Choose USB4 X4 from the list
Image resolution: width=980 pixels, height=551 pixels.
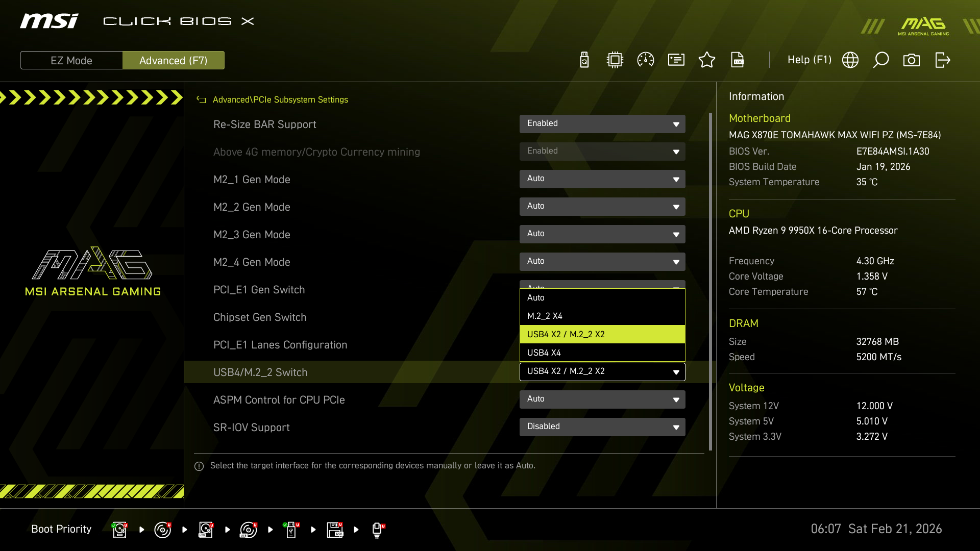click(x=602, y=353)
